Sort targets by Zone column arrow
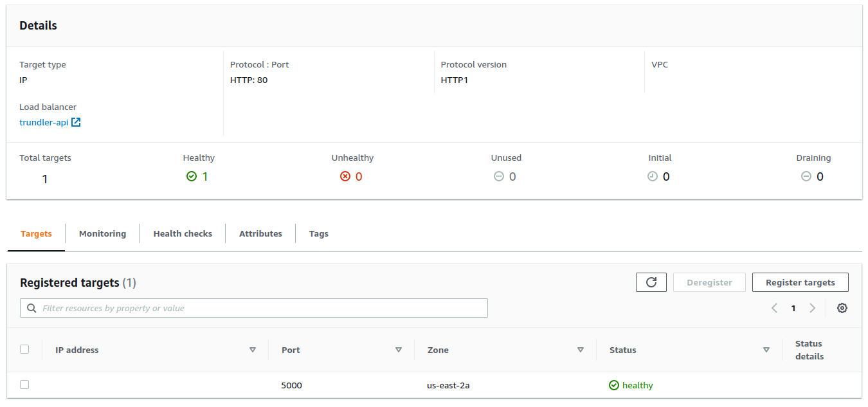The width and height of the screenshot is (868, 407). [x=581, y=350]
